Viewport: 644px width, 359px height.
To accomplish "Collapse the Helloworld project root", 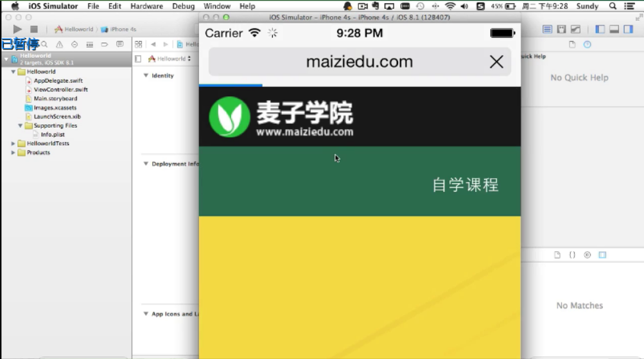I will [x=6, y=59].
